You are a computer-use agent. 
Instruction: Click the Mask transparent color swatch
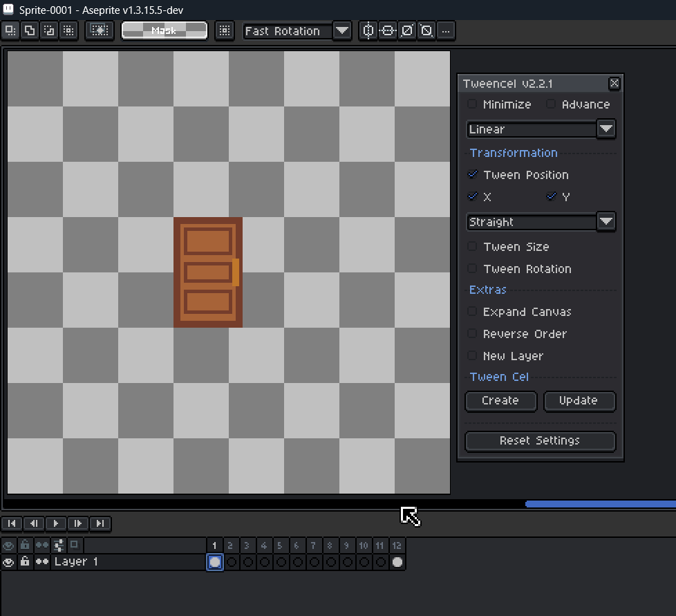click(165, 30)
